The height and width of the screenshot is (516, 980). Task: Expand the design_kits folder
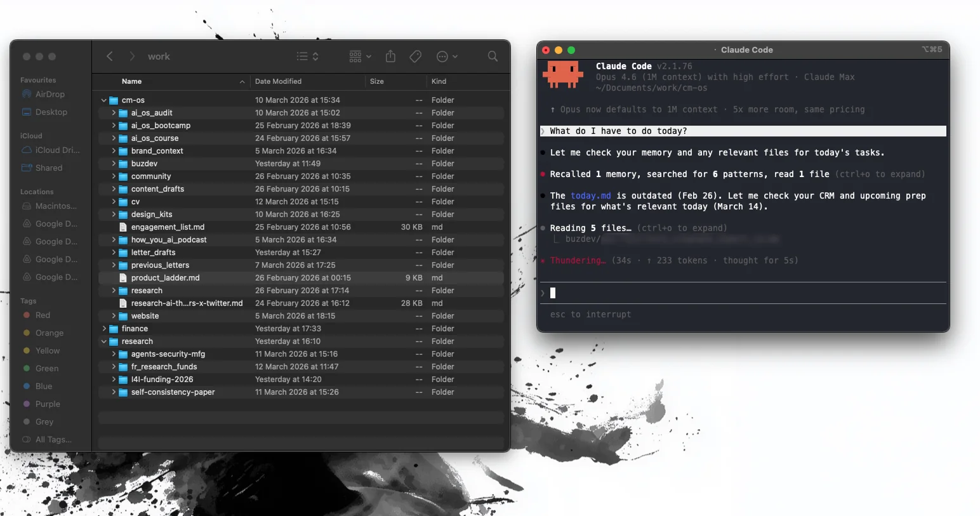click(114, 215)
